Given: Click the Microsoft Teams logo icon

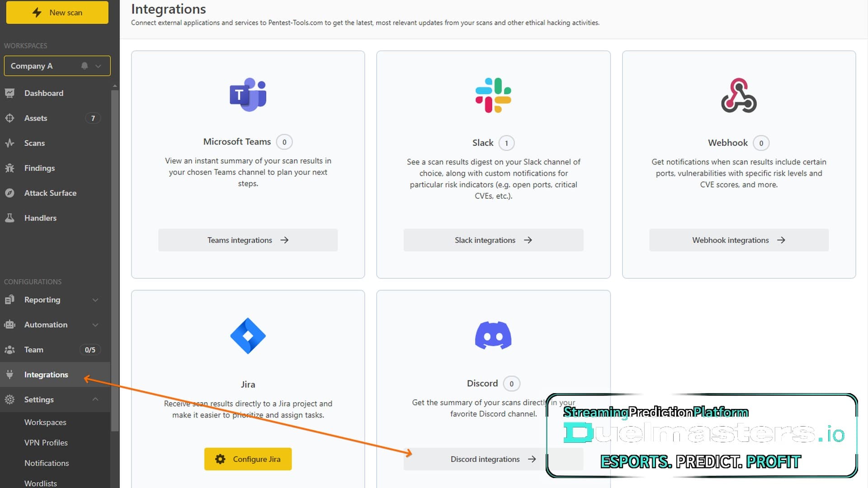Looking at the screenshot, I should click(248, 94).
